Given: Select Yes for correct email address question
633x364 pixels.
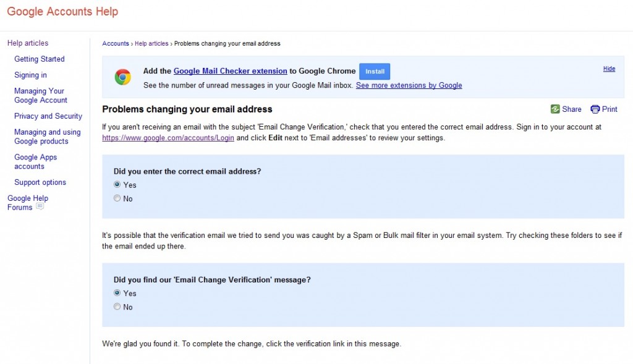Looking at the screenshot, I should pos(117,184).
